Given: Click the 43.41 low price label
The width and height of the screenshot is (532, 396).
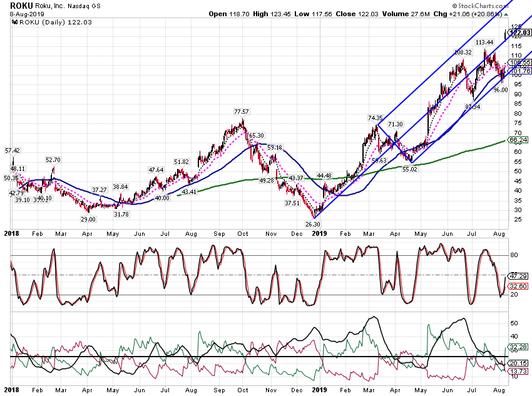Looking at the screenshot, I should pyautogui.click(x=189, y=192).
